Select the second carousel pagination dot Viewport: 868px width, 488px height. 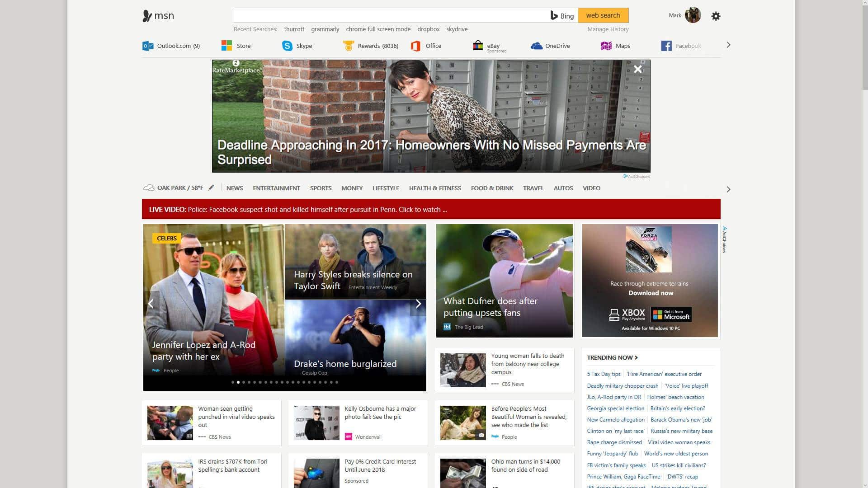(x=238, y=382)
